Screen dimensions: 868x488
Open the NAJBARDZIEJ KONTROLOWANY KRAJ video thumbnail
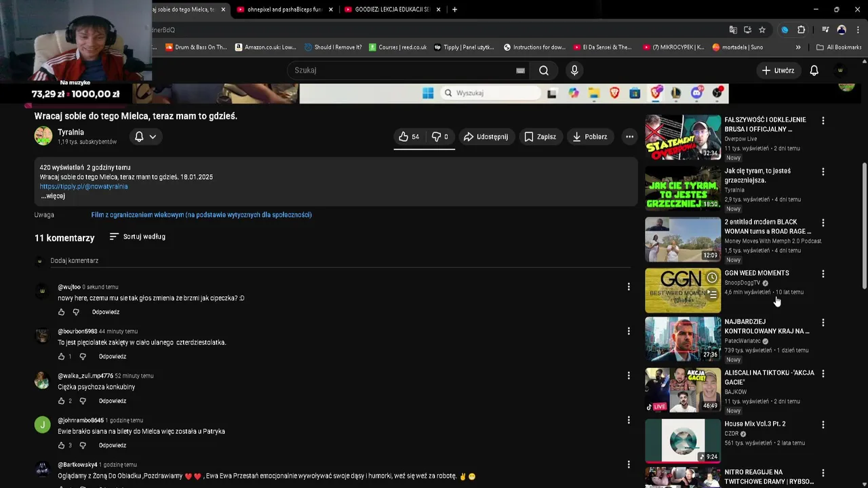[x=683, y=339]
